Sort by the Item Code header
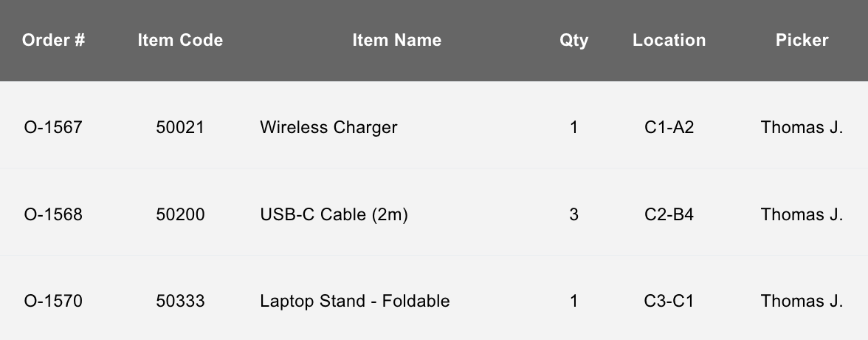 [x=180, y=40]
